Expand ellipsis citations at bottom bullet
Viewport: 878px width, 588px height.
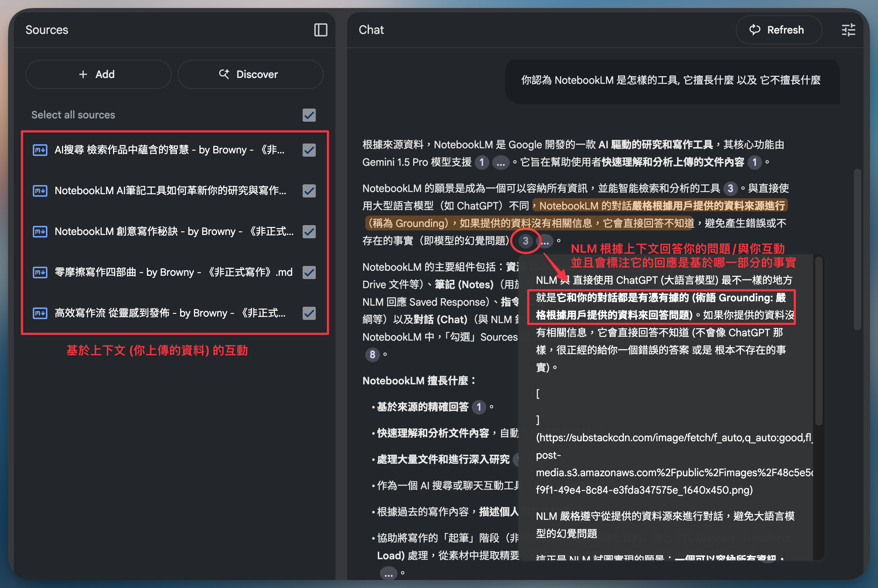click(x=388, y=573)
